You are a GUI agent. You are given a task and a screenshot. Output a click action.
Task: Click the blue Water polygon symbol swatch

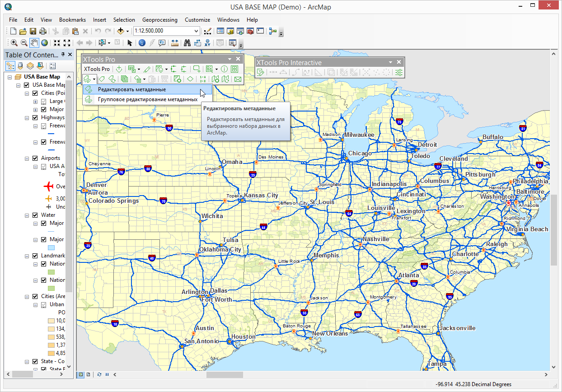(51, 247)
